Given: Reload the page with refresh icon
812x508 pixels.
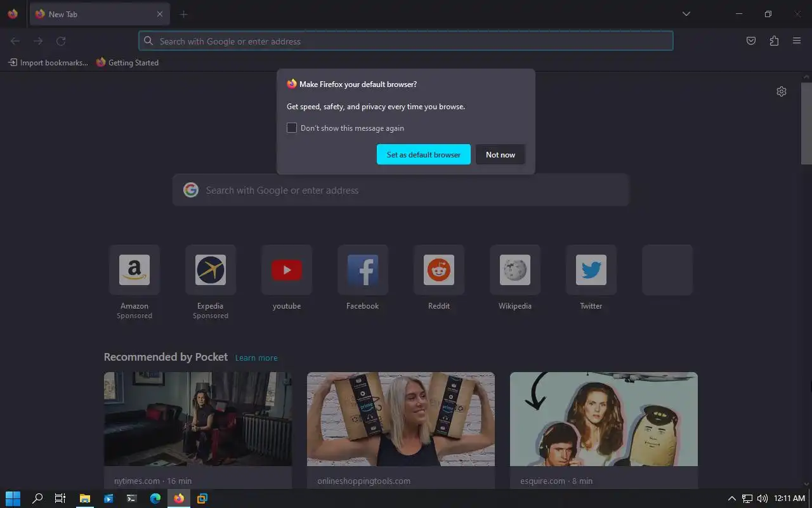Looking at the screenshot, I should 61,41.
